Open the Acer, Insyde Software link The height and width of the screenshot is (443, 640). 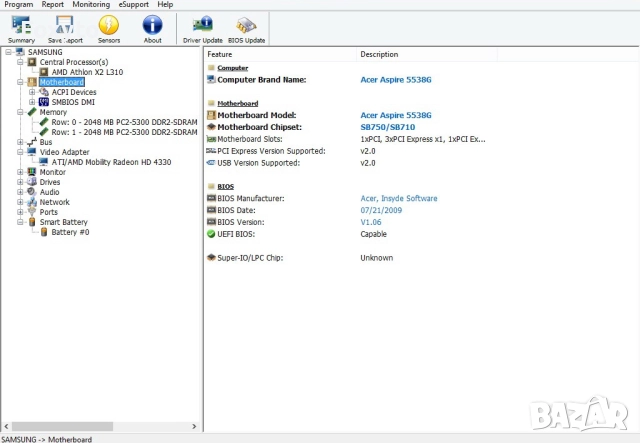399,198
